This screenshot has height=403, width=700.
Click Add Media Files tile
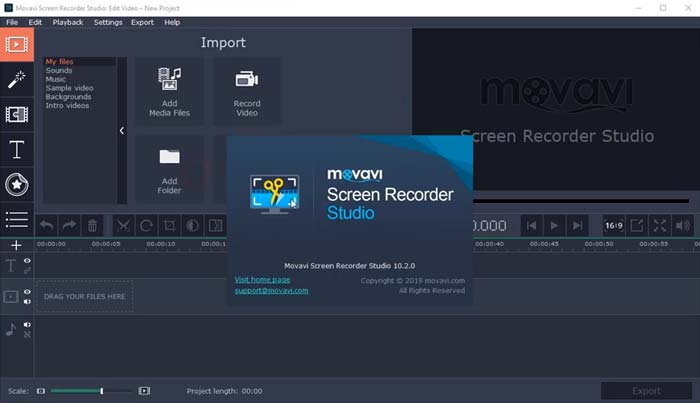tap(169, 91)
